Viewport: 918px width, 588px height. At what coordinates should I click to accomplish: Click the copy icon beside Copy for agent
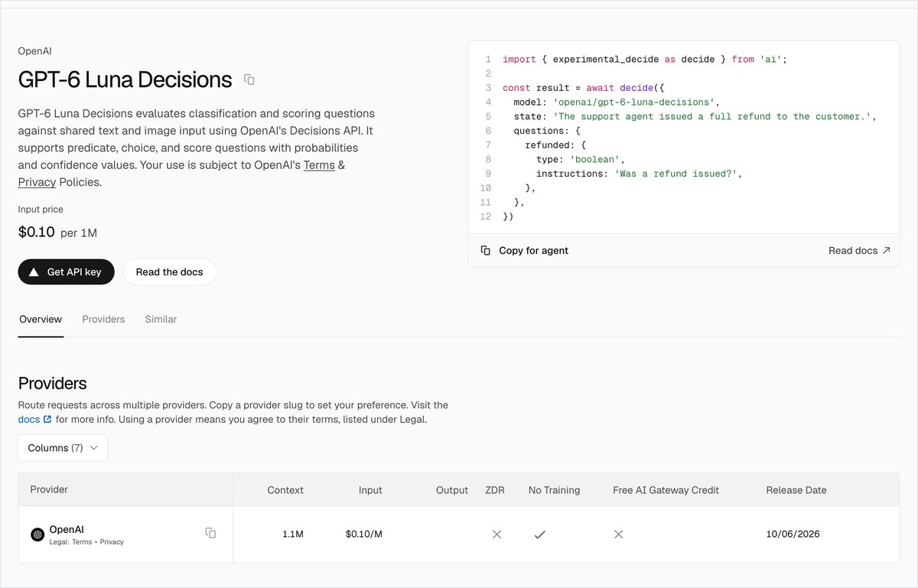pyautogui.click(x=485, y=251)
